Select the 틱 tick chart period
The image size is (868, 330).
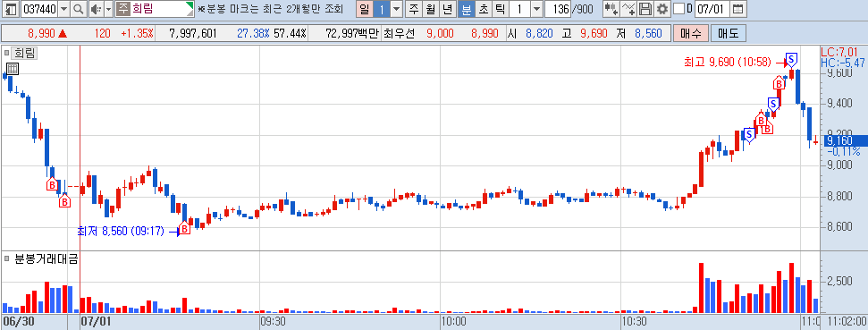(x=500, y=9)
